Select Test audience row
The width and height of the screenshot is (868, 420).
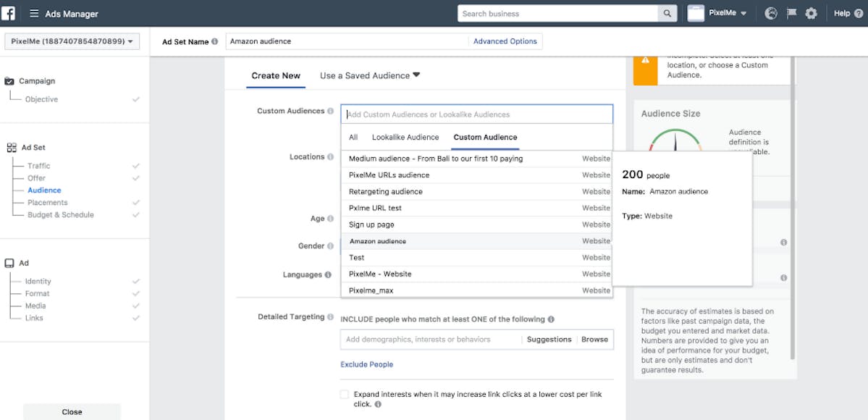pos(476,258)
